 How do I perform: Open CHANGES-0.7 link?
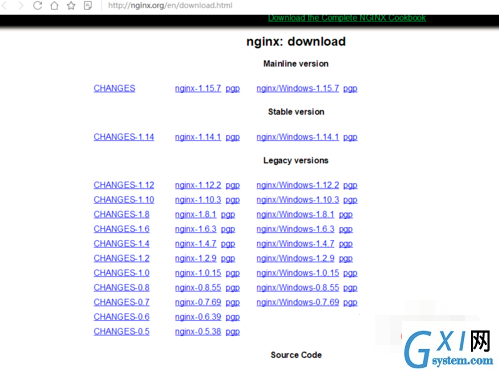pos(121,302)
